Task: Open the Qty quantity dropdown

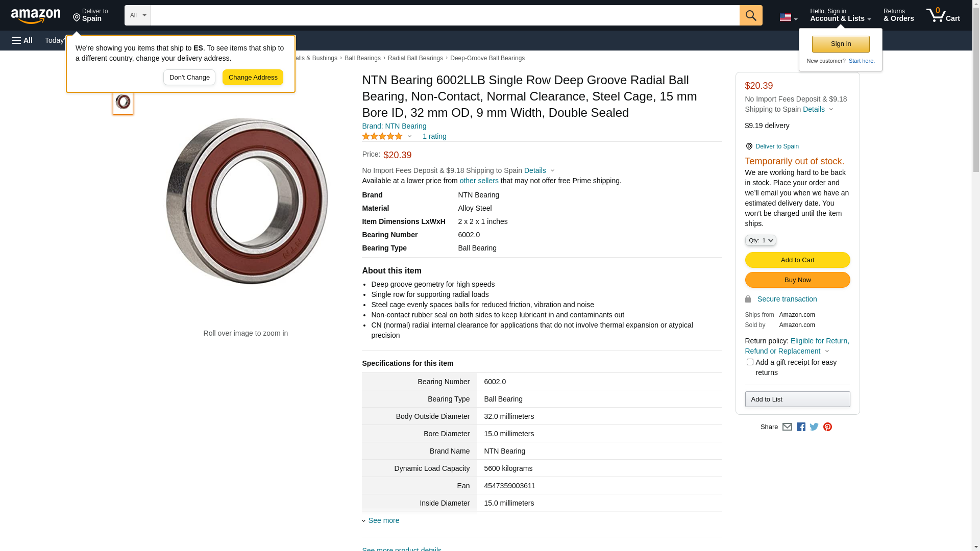Action: (x=760, y=240)
